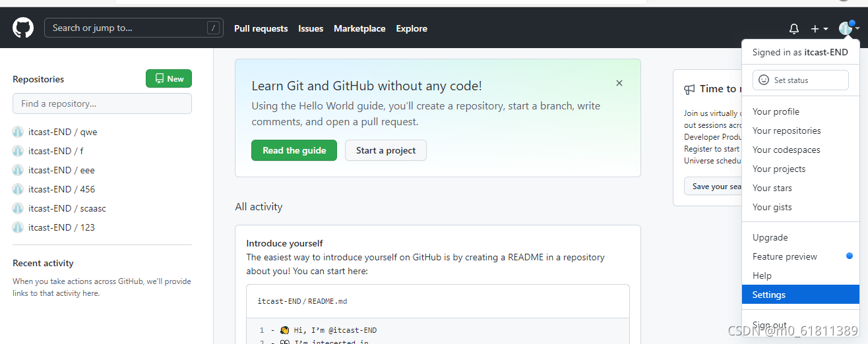Click the slash shortcut icon in search
The height and width of the screenshot is (344, 868).
(213, 28)
